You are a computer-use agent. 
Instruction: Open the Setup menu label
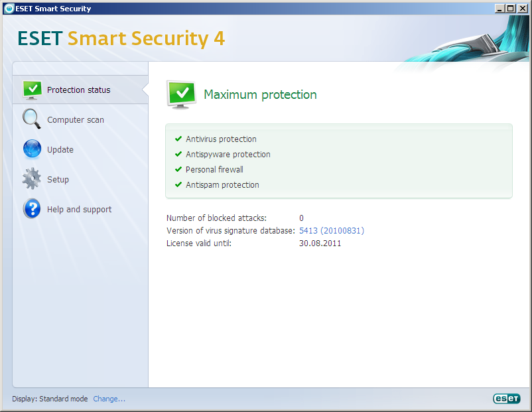(x=58, y=180)
